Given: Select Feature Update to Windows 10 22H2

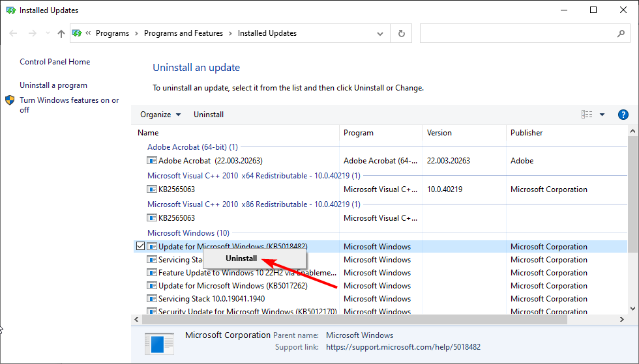Looking at the screenshot, I should (381, 272).
